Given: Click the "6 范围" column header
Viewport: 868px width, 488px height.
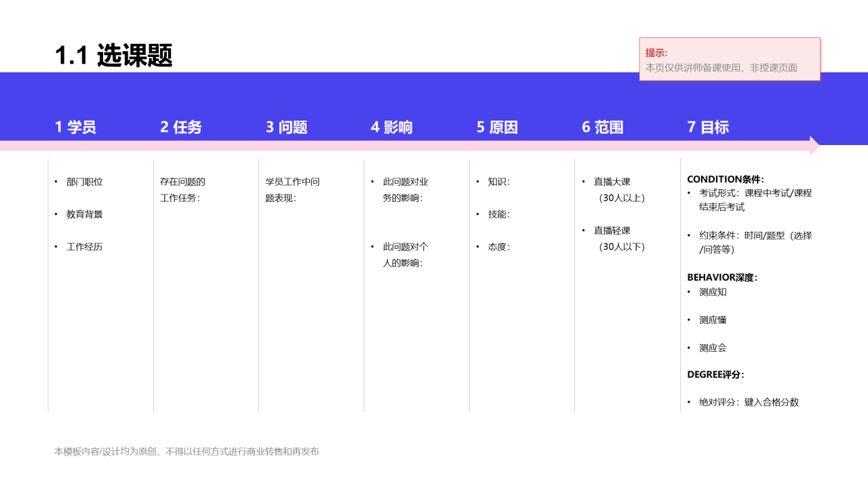Looking at the screenshot, I should tap(603, 127).
